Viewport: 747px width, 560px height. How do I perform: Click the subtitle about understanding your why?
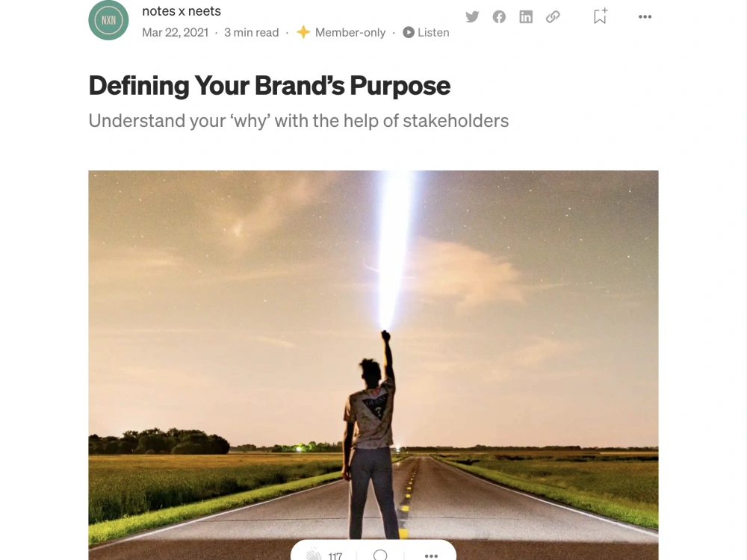[298, 120]
